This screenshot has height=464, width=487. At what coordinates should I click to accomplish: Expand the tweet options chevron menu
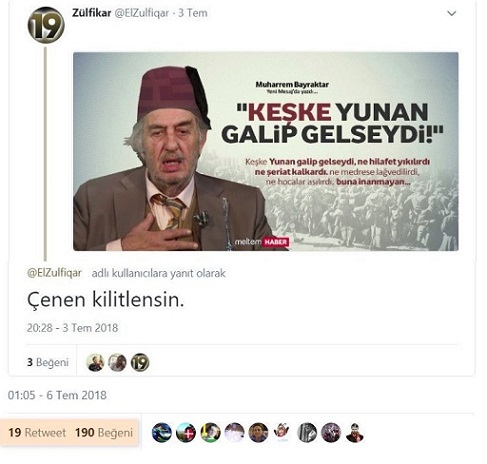click(x=451, y=13)
